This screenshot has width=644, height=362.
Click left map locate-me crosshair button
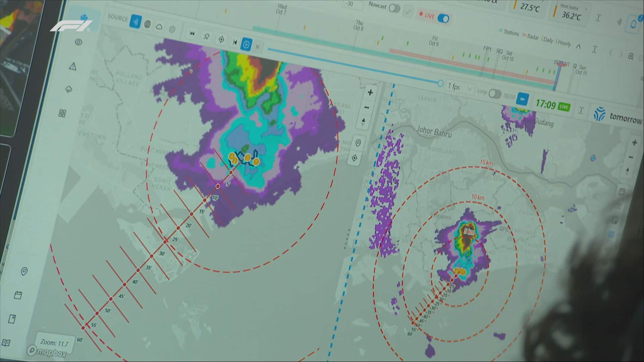click(x=355, y=158)
